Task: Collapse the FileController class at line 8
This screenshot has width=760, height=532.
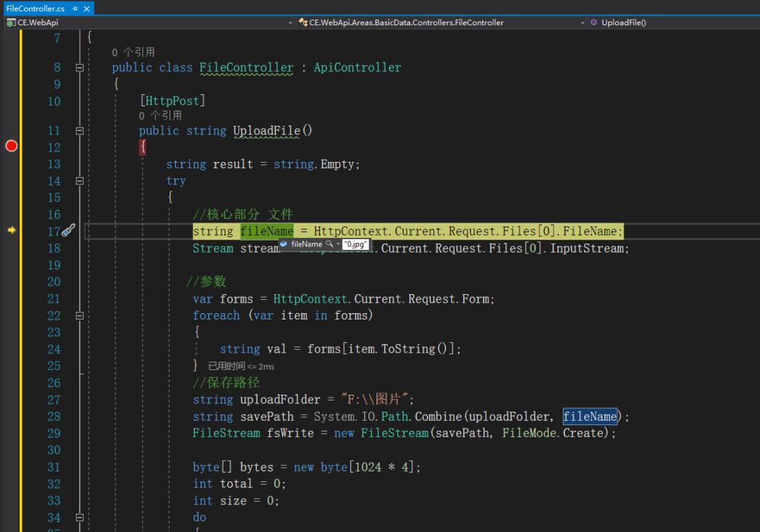Action: click(80, 68)
